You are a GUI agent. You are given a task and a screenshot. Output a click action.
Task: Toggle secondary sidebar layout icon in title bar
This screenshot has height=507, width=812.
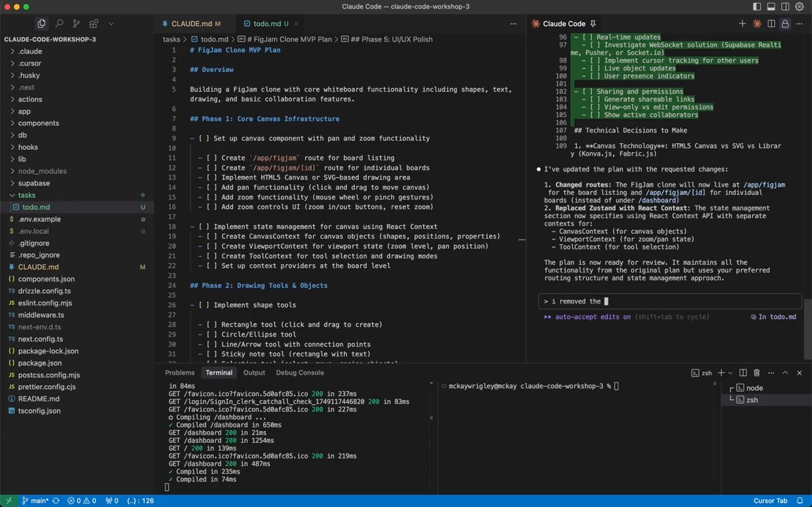pos(785,7)
